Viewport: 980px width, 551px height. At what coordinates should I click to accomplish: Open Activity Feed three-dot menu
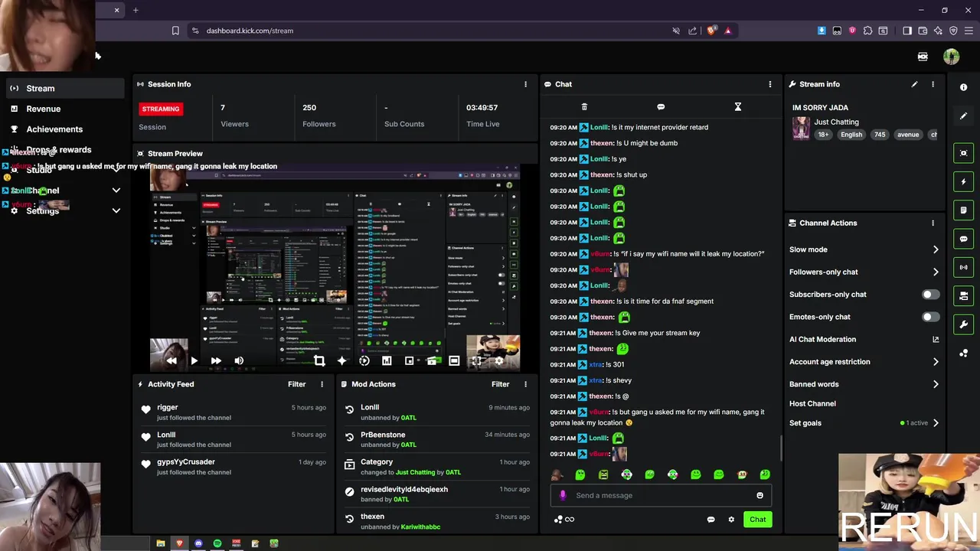click(x=322, y=384)
